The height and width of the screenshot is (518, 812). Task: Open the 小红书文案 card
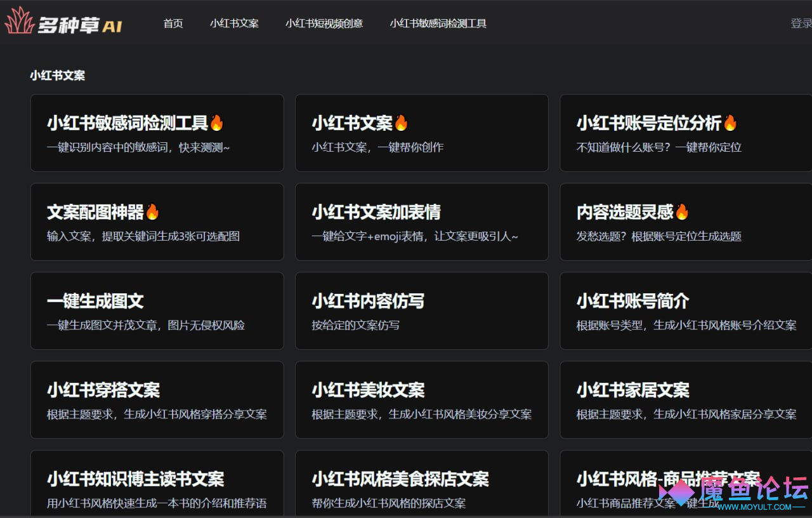click(422, 133)
